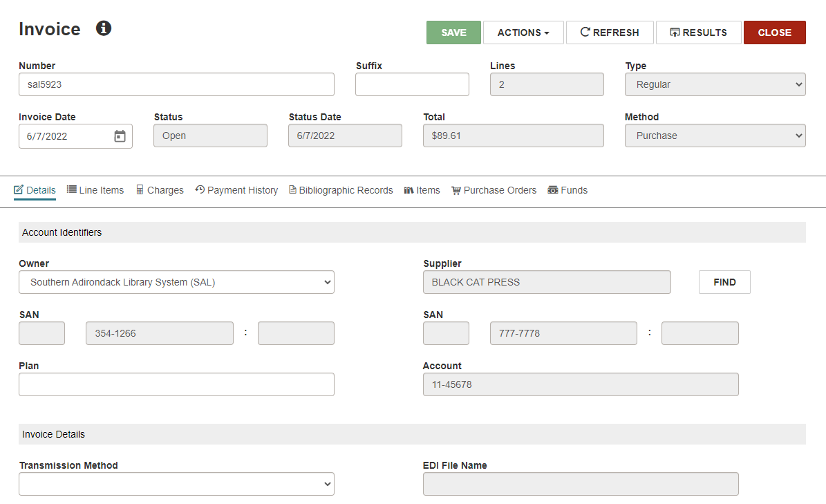The height and width of the screenshot is (504, 826).
Task: Select the Details tab
Action: 35,190
